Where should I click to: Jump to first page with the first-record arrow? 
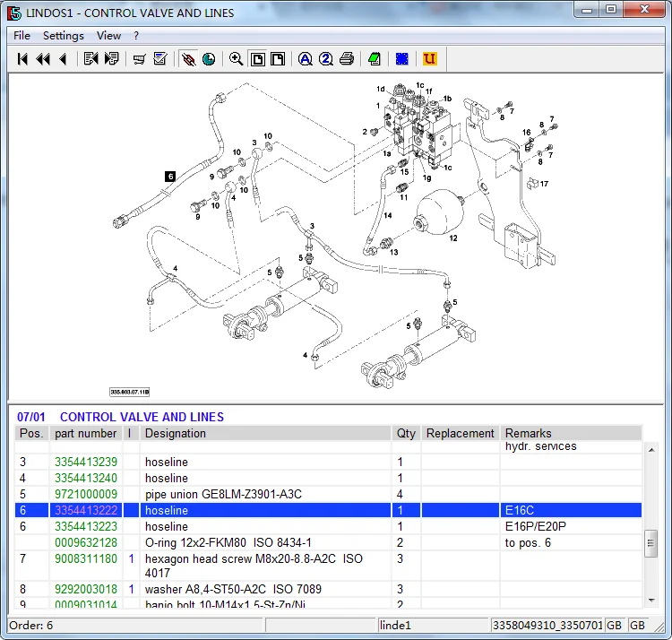coord(22,59)
